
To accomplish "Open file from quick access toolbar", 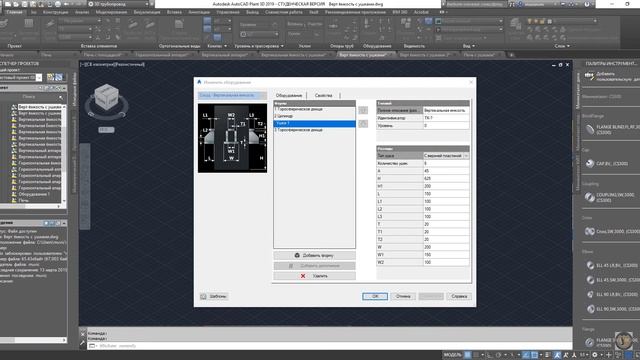I will [x=16, y=4].
